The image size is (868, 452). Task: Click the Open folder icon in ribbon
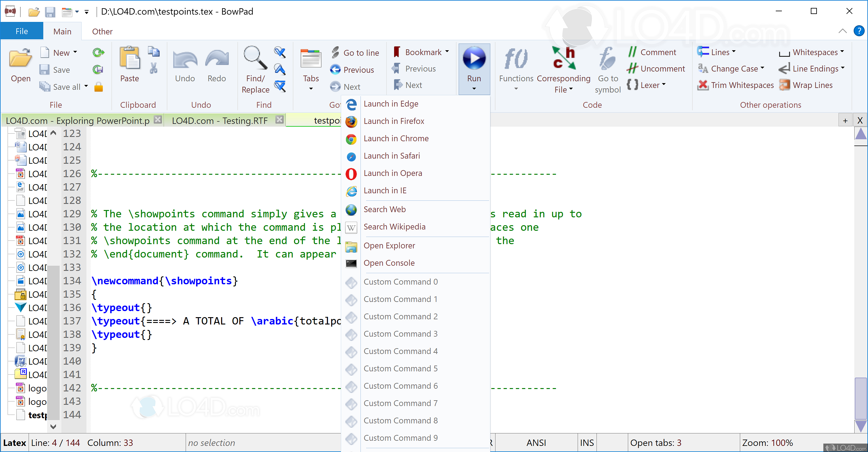[x=21, y=58]
